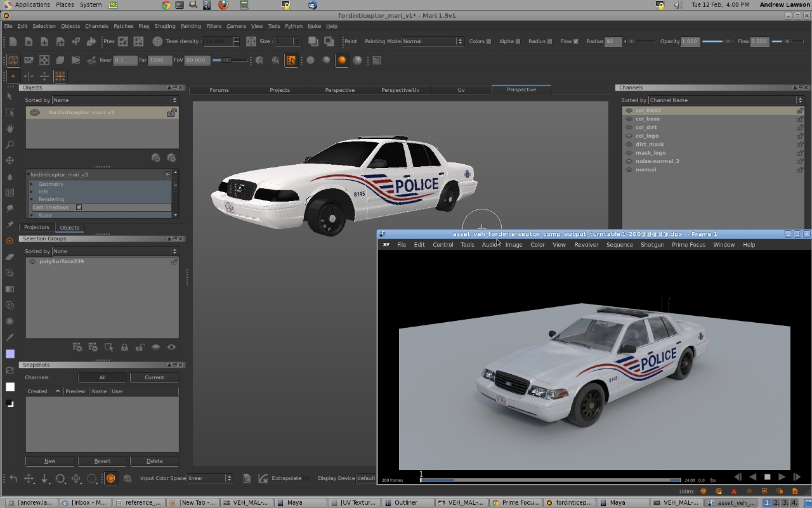Click the Near clipping value field
The image size is (812, 508).
tap(125, 60)
